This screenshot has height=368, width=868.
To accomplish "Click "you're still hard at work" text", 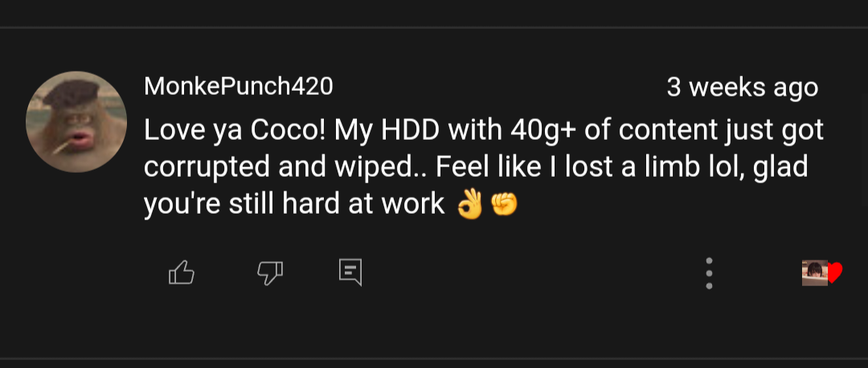I will click(293, 205).
